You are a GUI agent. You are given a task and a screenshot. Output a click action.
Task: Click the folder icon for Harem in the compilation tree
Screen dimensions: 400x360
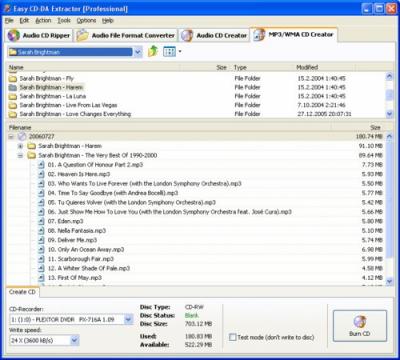point(32,146)
